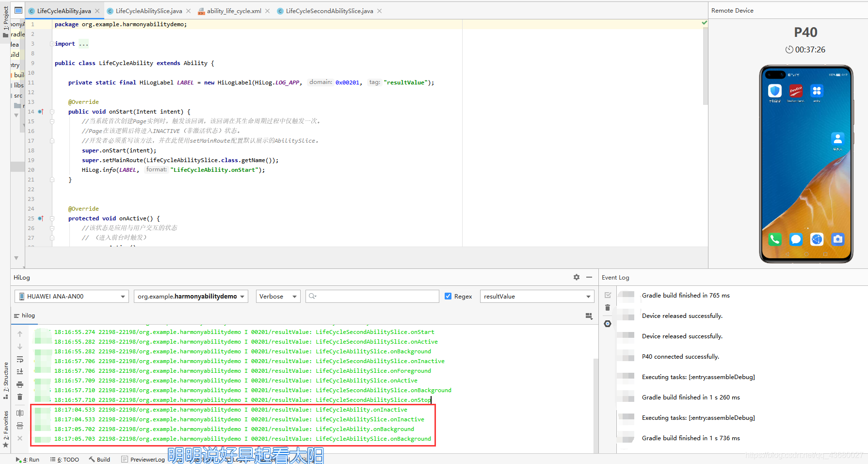Click the print icon in HiLog
The height and width of the screenshot is (464, 868).
(x=20, y=384)
